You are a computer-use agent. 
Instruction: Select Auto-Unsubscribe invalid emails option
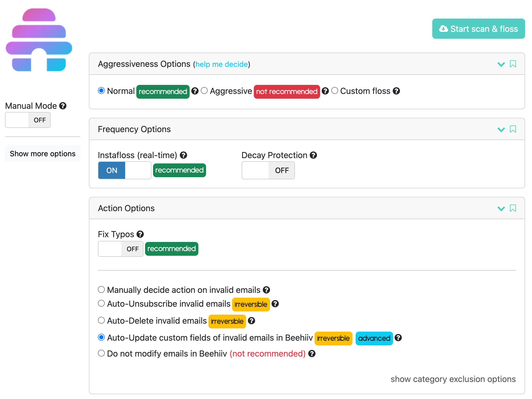[101, 303]
